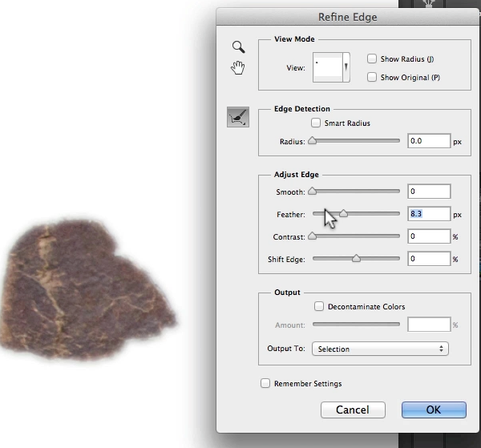Activate the Refine Radius brush tool
Screen dimensions: 481x448
238,117
